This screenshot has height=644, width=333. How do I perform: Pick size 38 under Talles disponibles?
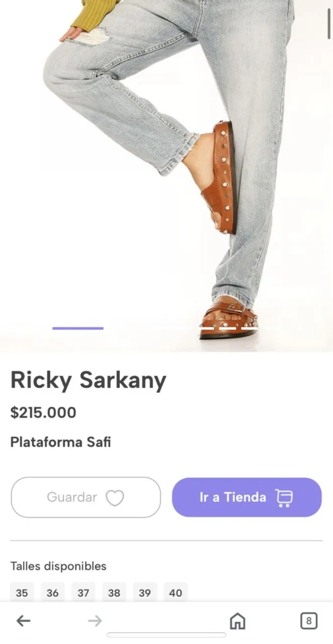[x=114, y=593]
